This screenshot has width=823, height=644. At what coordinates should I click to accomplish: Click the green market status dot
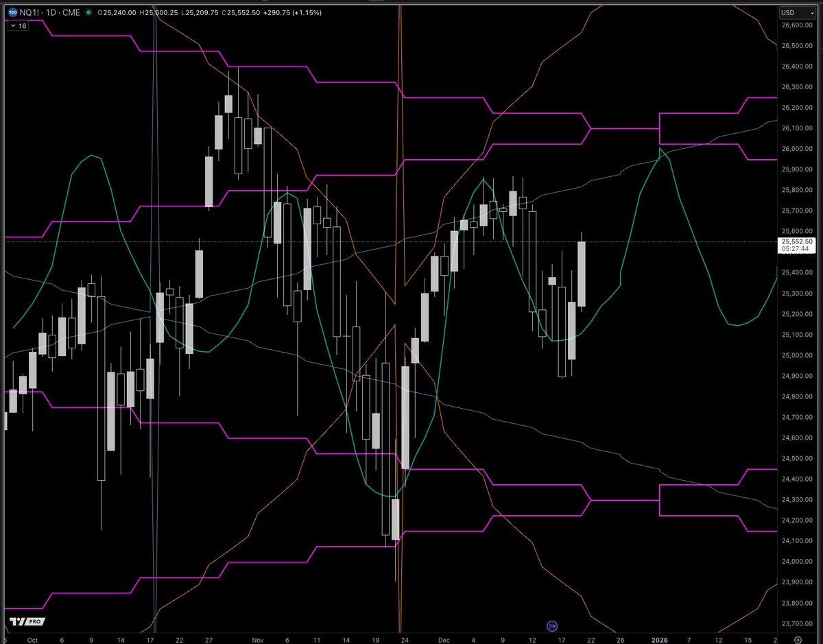point(88,13)
